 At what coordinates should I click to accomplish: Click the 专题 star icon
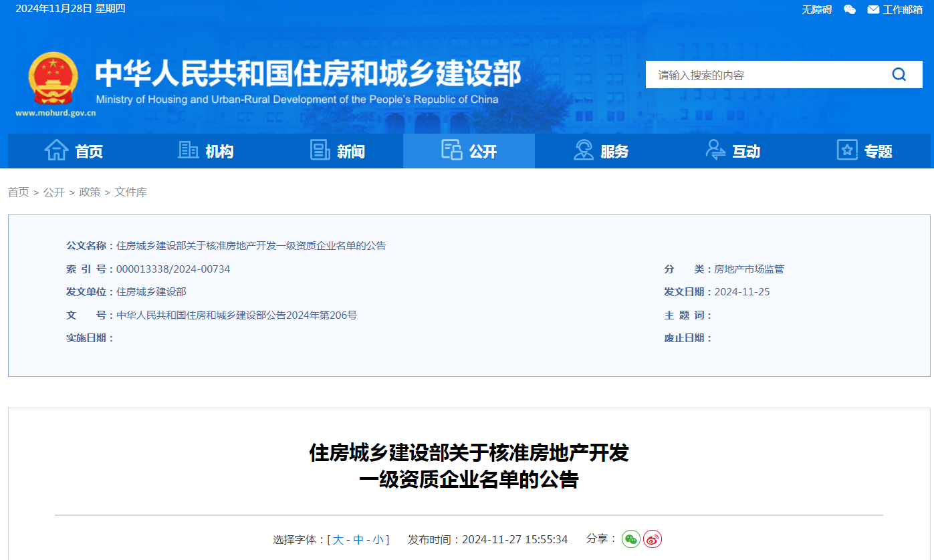(846, 150)
